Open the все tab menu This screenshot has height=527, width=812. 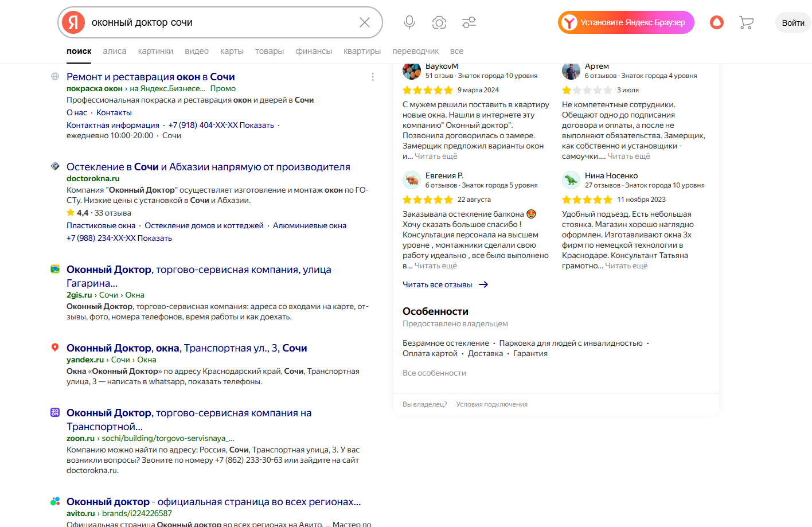point(456,51)
